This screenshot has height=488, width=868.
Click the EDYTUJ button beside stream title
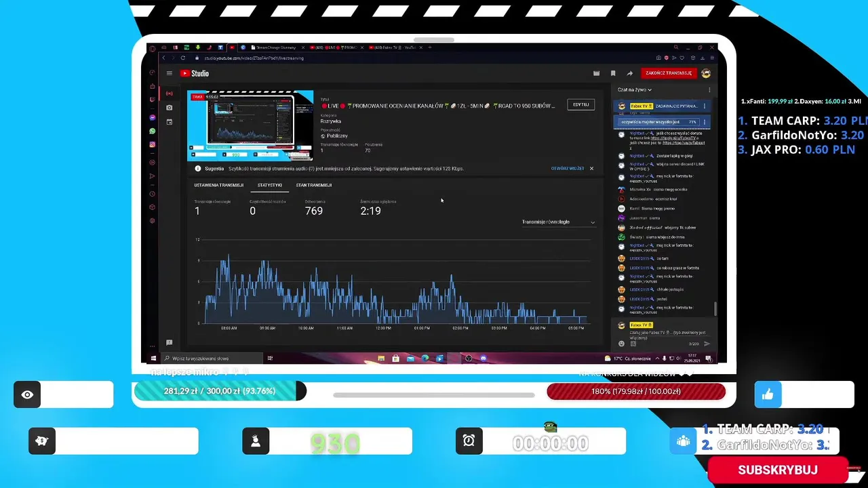[580, 105]
